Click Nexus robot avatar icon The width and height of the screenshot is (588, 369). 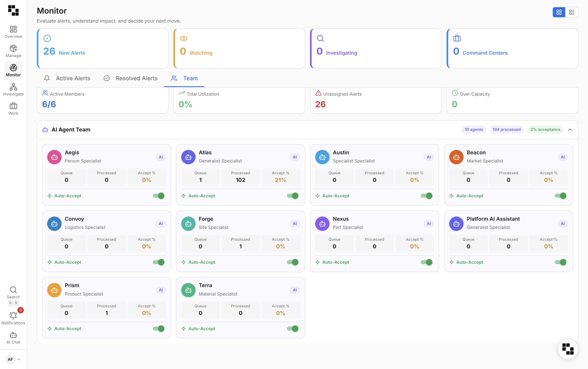[322, 224]
